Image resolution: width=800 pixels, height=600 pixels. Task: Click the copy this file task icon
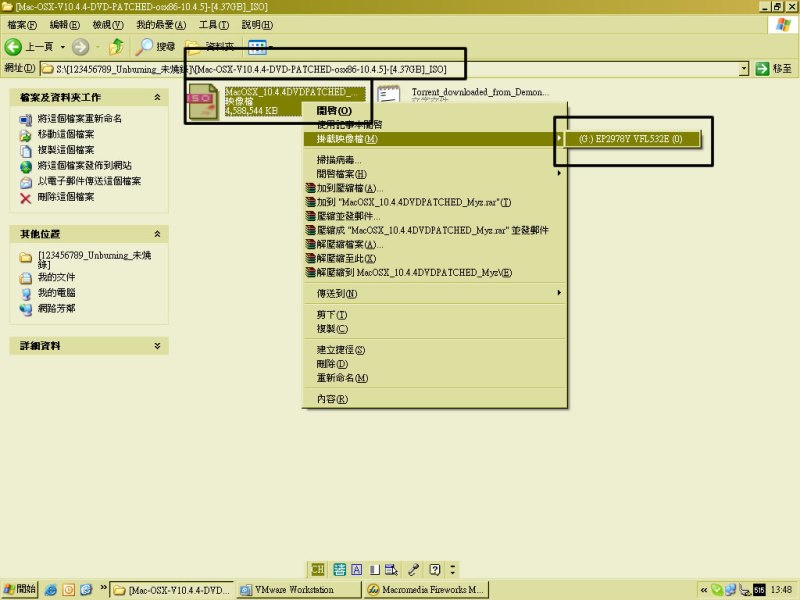tap(26, 151)
